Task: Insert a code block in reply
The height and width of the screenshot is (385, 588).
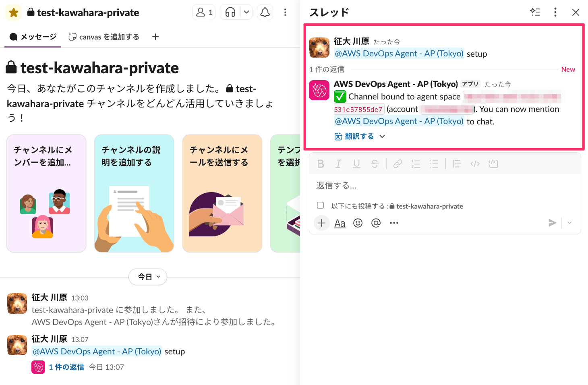Action: (x=493, y=164)
